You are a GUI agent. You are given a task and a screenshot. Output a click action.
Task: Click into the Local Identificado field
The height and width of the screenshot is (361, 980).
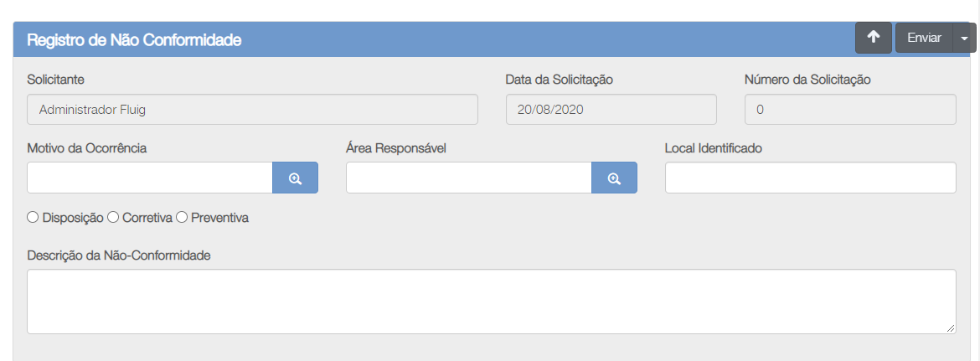pos(811,178)
